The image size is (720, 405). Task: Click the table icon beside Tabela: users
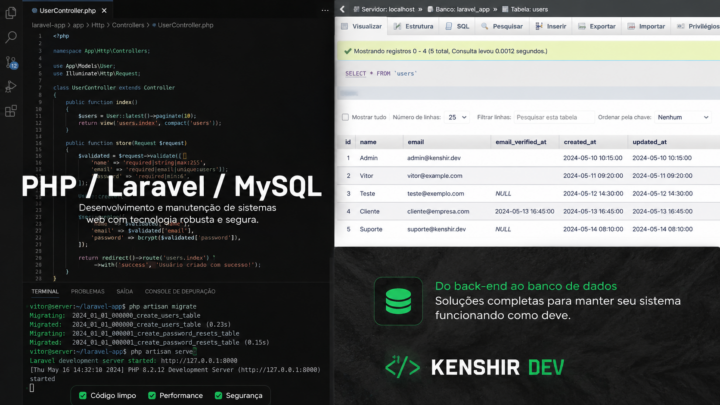click(x=505, y=9)
